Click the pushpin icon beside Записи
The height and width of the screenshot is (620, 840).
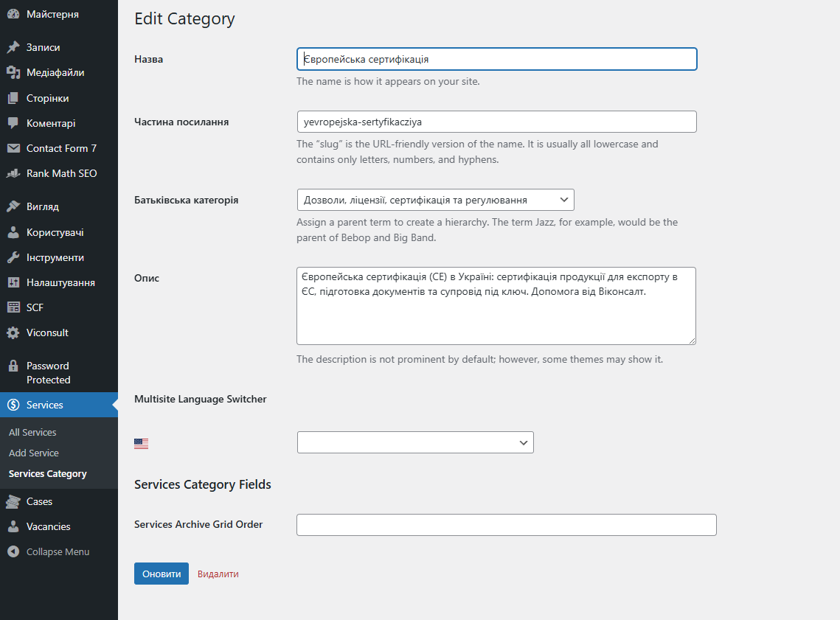coord(13,47)
